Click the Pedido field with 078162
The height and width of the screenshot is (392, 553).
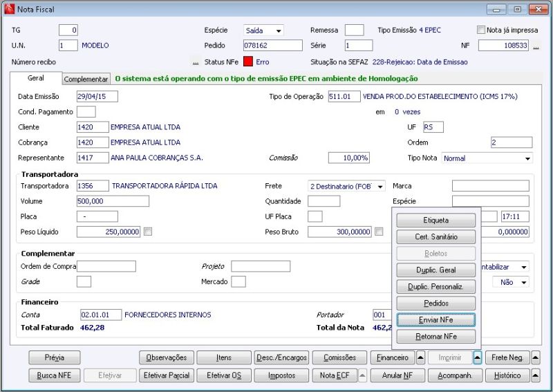click(272, 46)
